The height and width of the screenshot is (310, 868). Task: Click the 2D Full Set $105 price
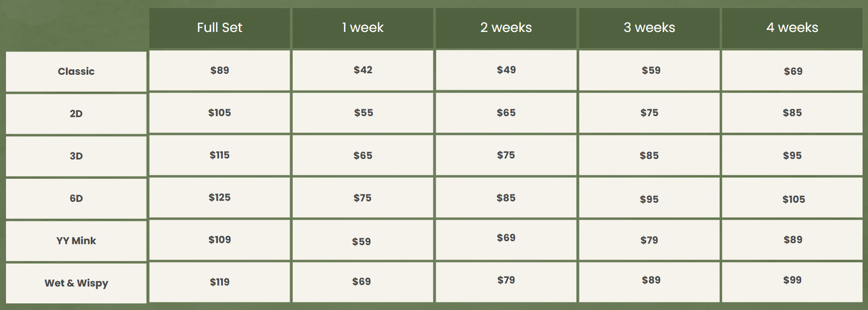click(220, 113)
